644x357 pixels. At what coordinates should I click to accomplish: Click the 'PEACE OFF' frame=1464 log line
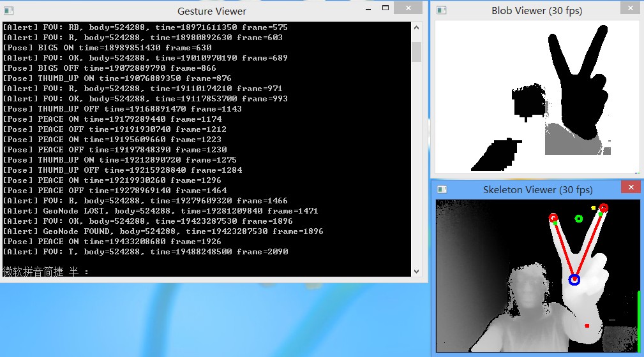click(115, 191)
